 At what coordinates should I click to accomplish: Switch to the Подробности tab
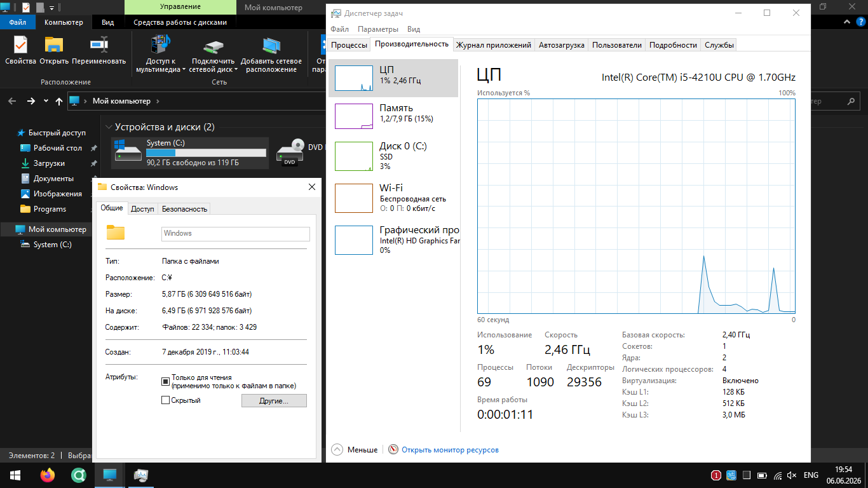click(x=673, y=45)
